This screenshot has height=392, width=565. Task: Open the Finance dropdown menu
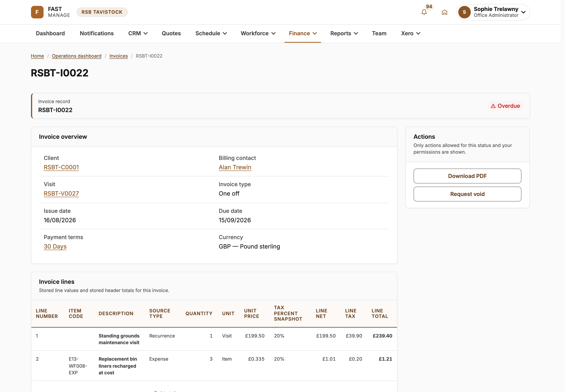(x=303, y=33)
